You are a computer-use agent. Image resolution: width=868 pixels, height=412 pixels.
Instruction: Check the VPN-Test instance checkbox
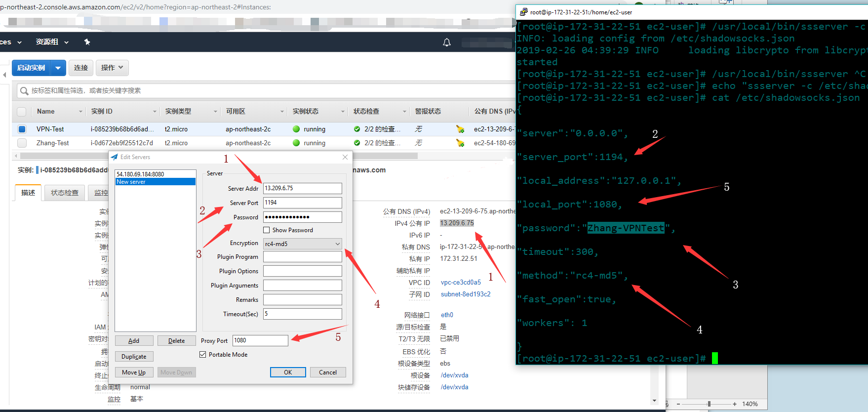pyautogui.click(x=22, y=129)
